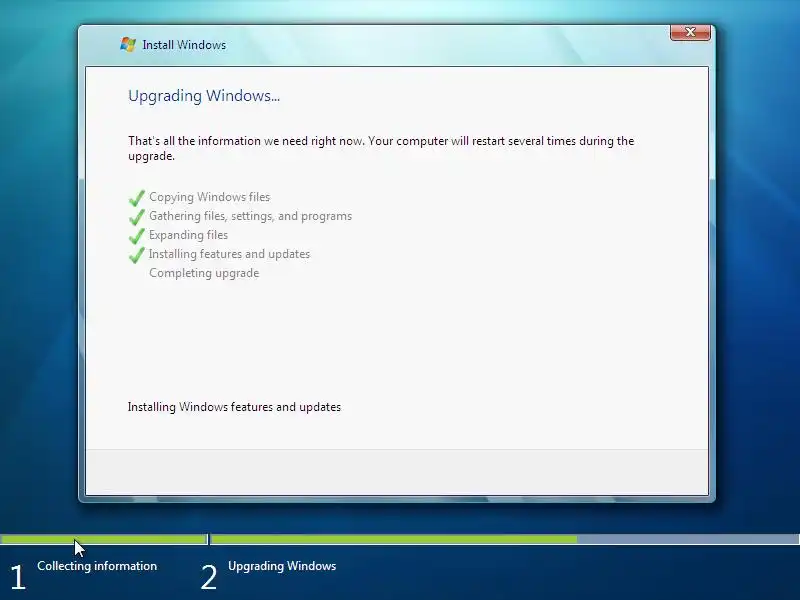The image size is (800, 600).
Task: Click the stage number 1 at bottom
Action: point(18,578)
